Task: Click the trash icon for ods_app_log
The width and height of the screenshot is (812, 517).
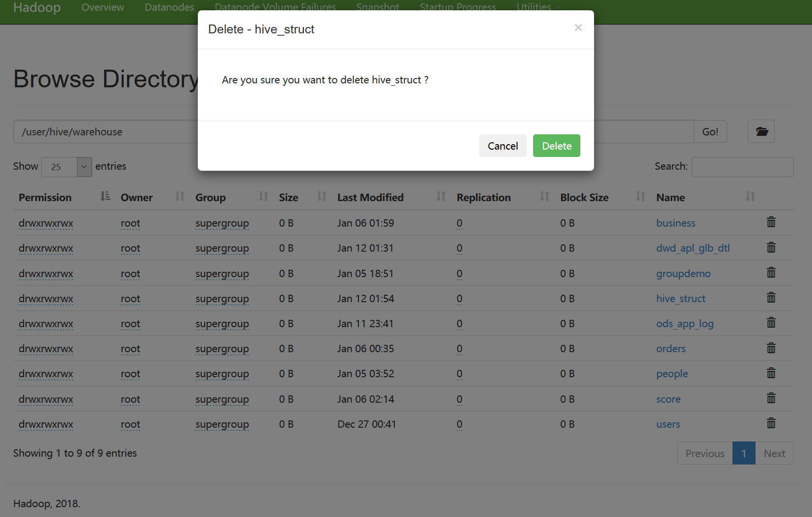Action: coord(771,323)
